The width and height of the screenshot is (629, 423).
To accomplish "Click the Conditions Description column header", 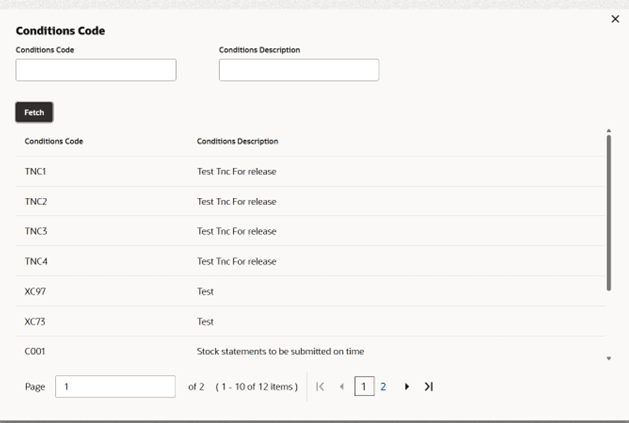I will 237,141.
